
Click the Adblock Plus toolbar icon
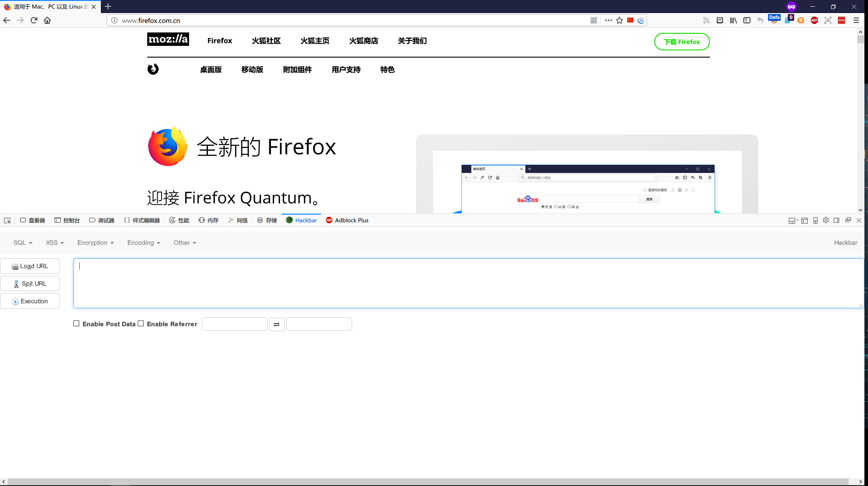pyautogui.click(x=814, y=20)
